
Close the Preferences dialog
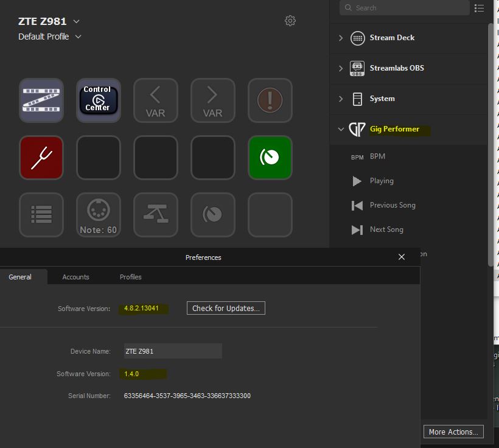tap(402, 257)
